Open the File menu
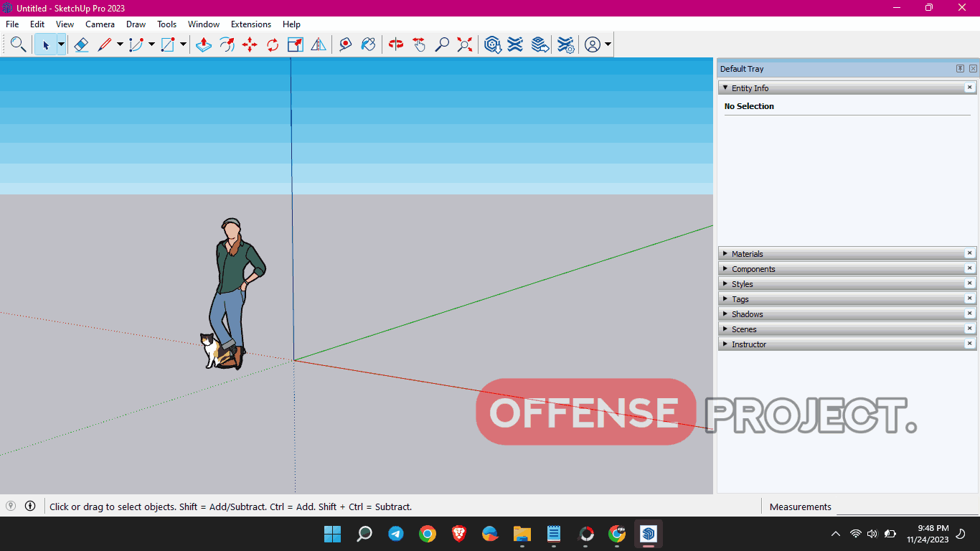This screenshot has height=551, width=980. [12, 24]
